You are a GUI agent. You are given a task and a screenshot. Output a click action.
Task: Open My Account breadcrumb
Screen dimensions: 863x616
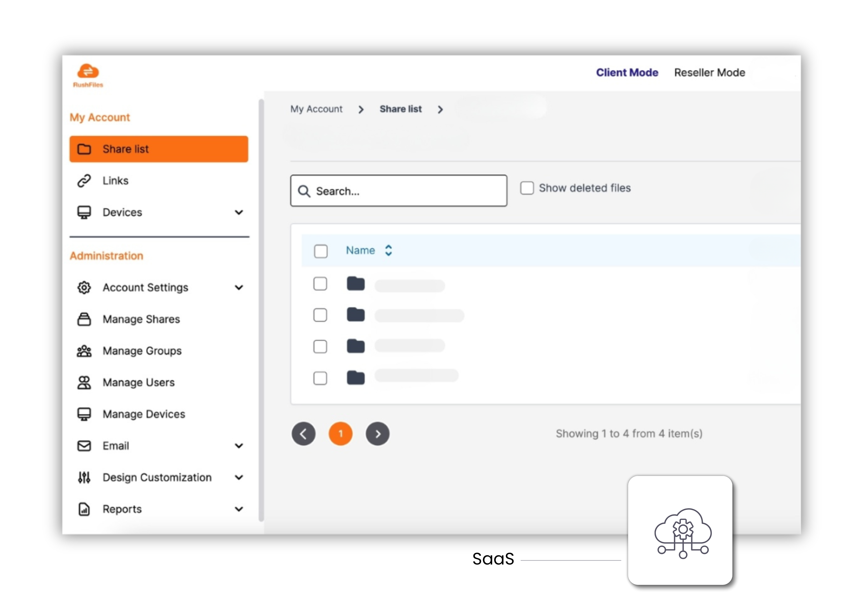click(316, 109)
